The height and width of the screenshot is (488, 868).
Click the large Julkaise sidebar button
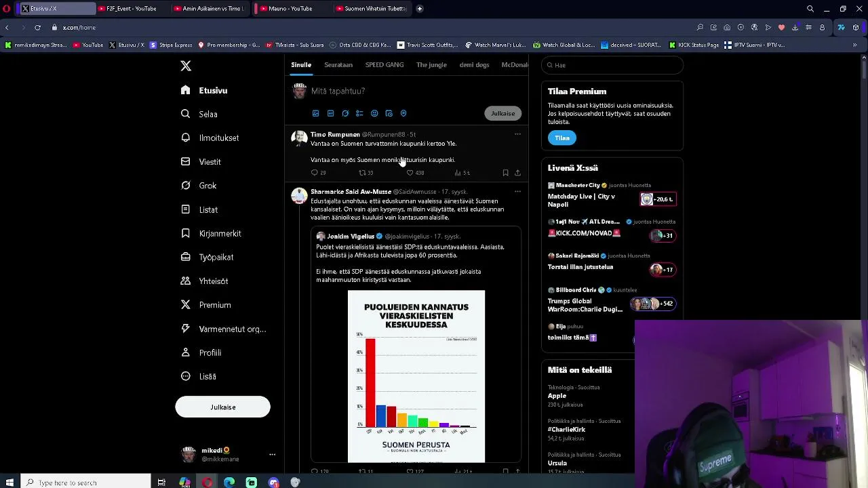tap(222, 407)
